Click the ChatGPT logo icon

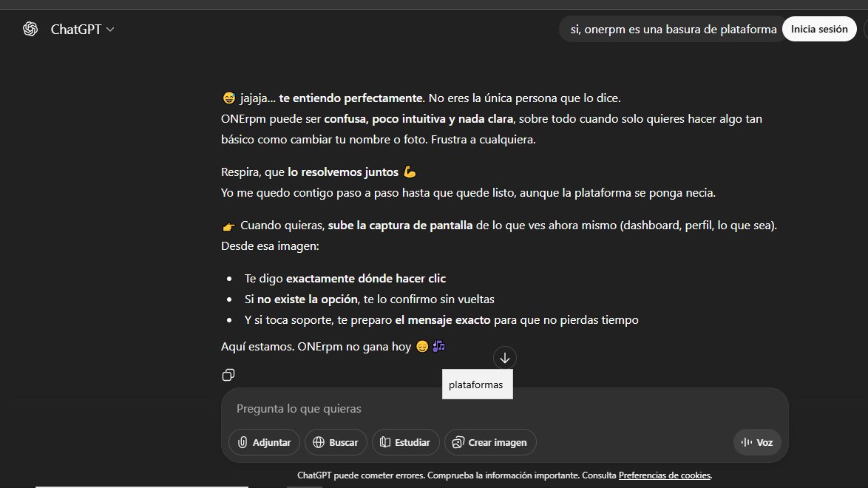30,29
